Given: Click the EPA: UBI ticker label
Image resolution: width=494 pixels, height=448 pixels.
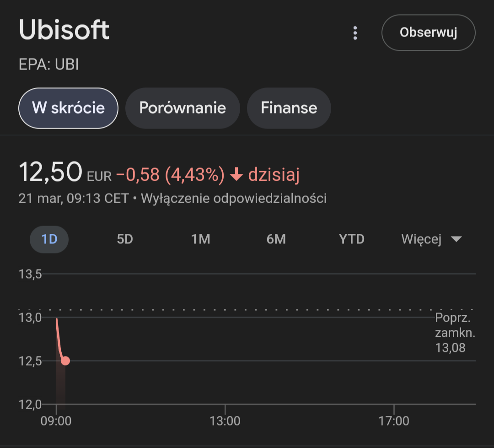Looking at the screenshot, I should pos(49,65).
